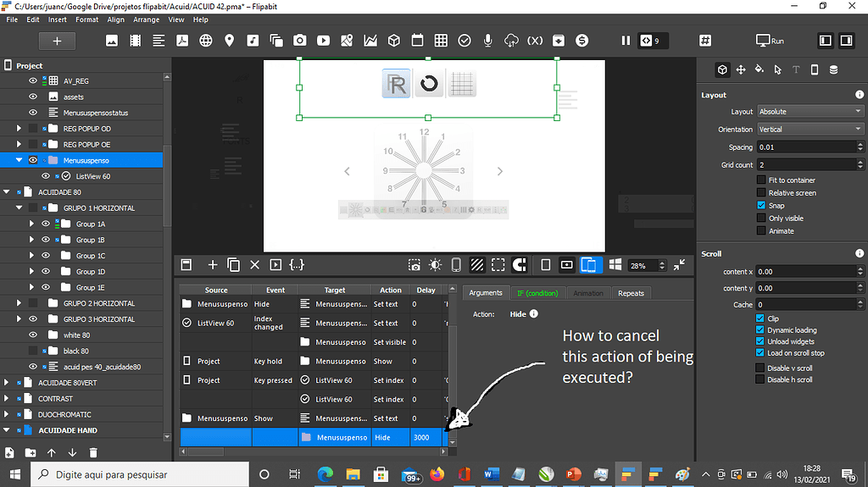Click the magnet snap icon
Image resolution: width=868 pixels, height=487 pixels.
pyautogui.click(x=520, y=265)
